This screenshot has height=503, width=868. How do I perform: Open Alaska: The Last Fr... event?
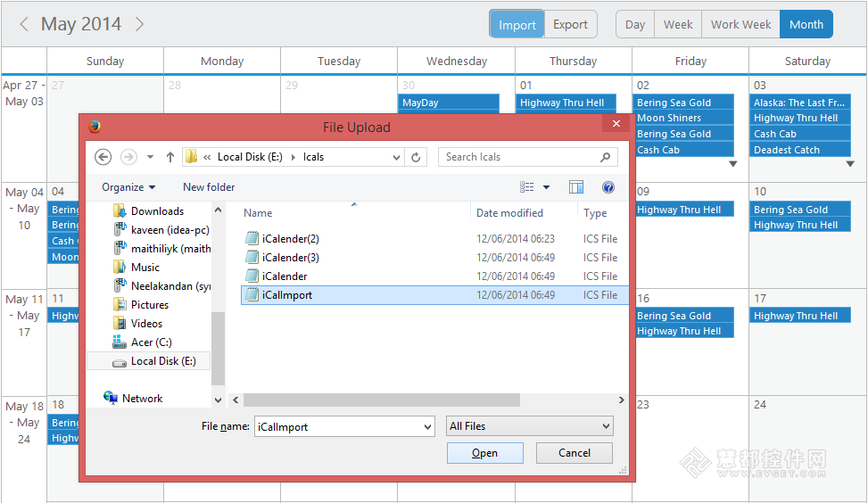pyautogui.click(x=800, y=103)
